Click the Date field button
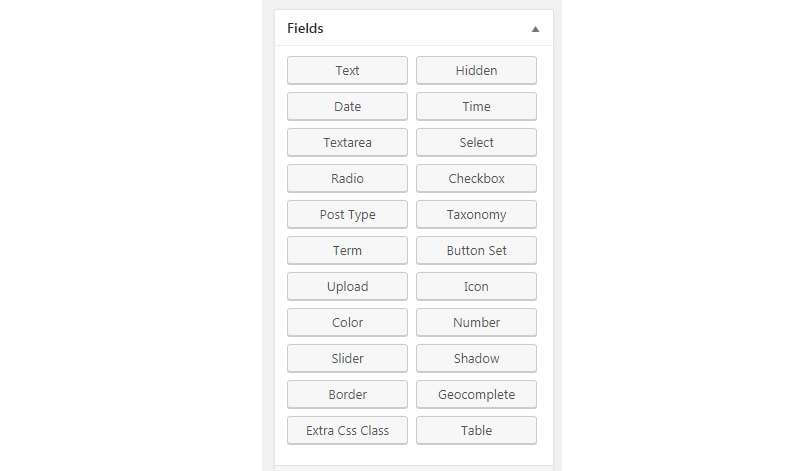The image size is (799, 471). (347, 106)
